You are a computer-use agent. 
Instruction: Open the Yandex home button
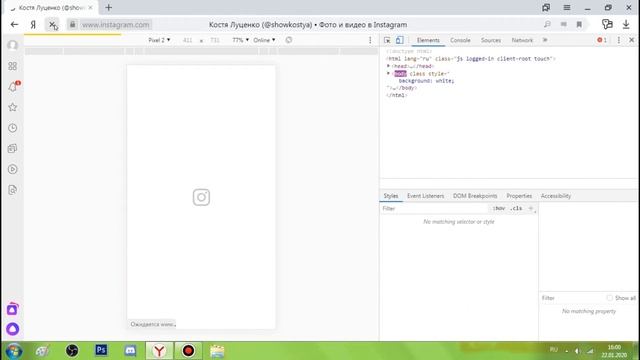33,24
